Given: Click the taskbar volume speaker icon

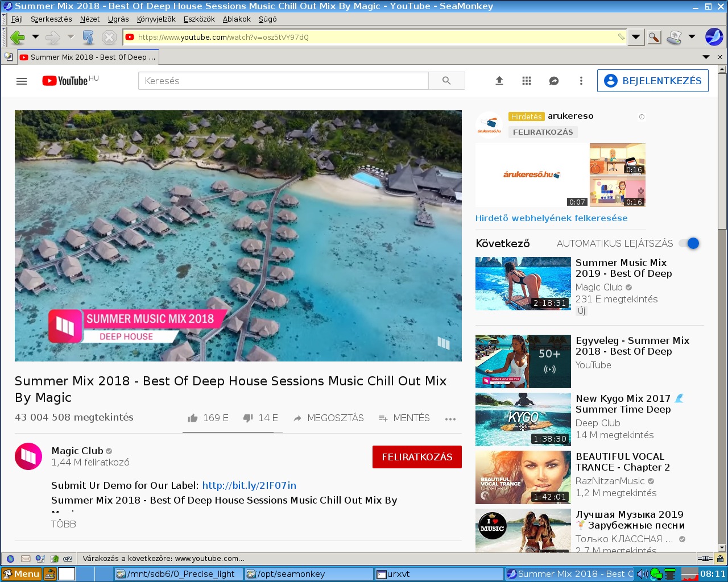Looking at the screenshot, I should tap(642, 574).
